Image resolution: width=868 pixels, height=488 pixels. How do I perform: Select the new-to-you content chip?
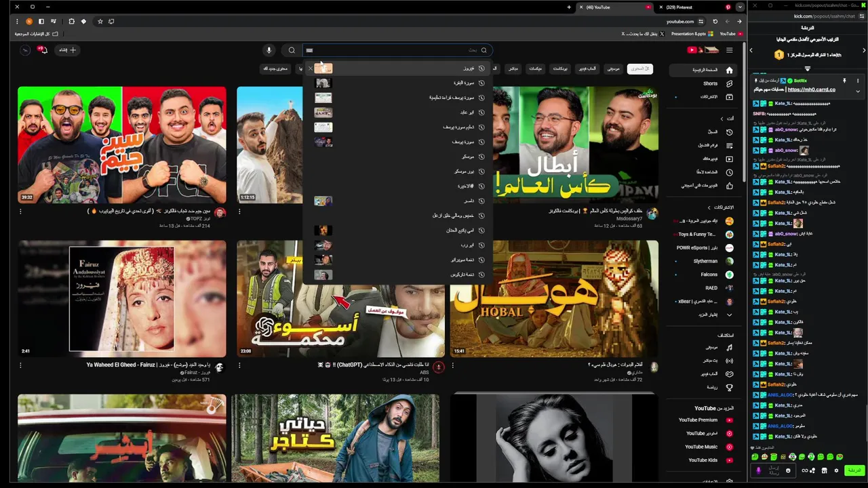(276, 68)
